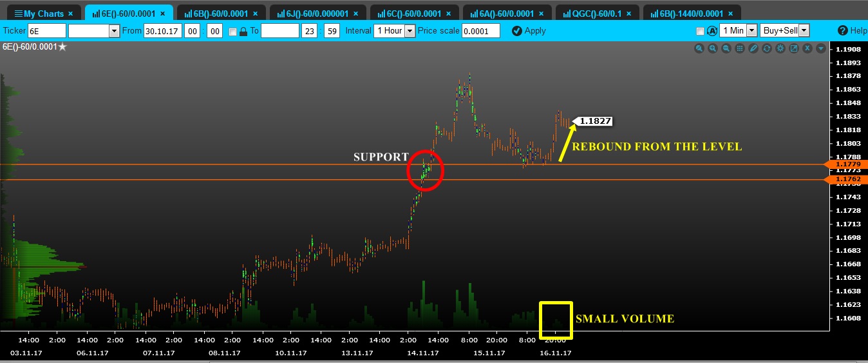Switch to the My Charts tab
This screenshot has width=868, height=363.
pyautogui.click(x=44, y=14)
